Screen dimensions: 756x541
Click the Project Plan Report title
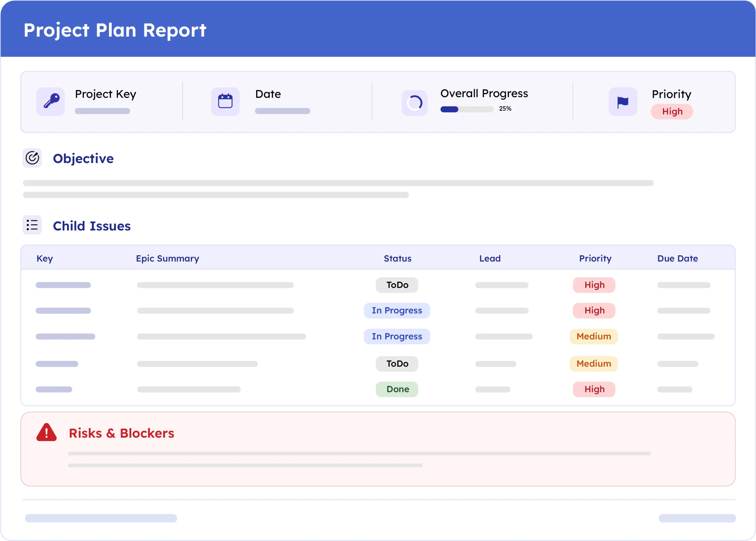[x=115, y=31]
